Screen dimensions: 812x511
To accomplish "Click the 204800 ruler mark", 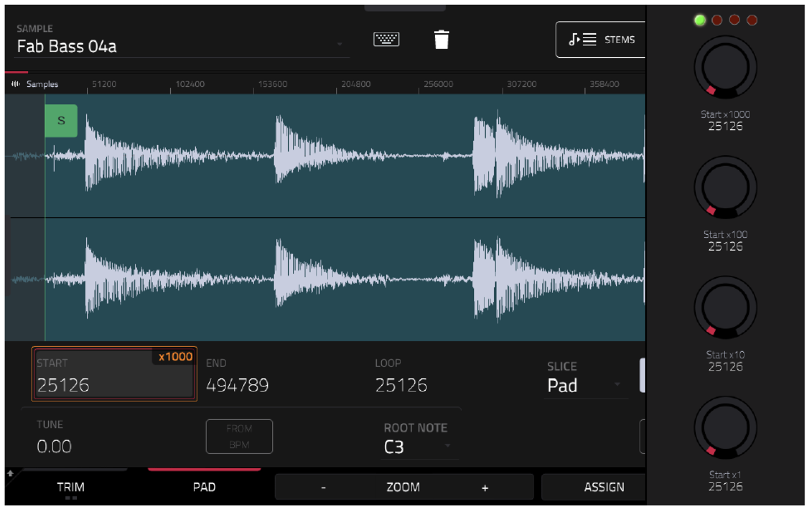I will (x=356, y=84).
